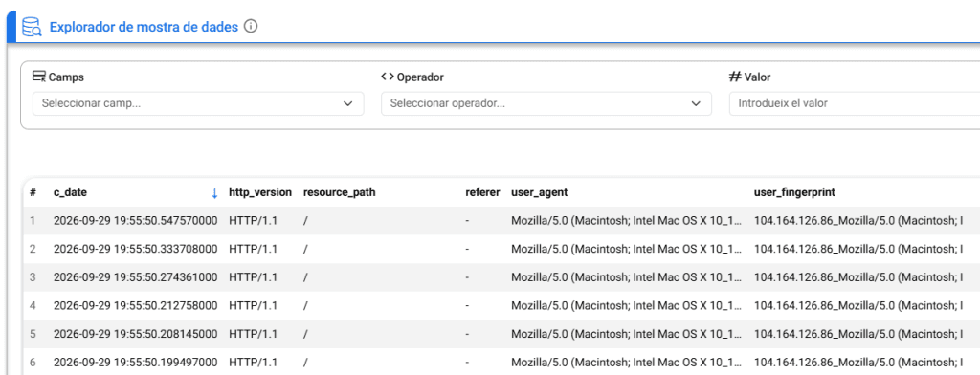980x375 pixels.
Task: Select date 2026-09-29 19:55:50.547570000
Action: [136, 221]
